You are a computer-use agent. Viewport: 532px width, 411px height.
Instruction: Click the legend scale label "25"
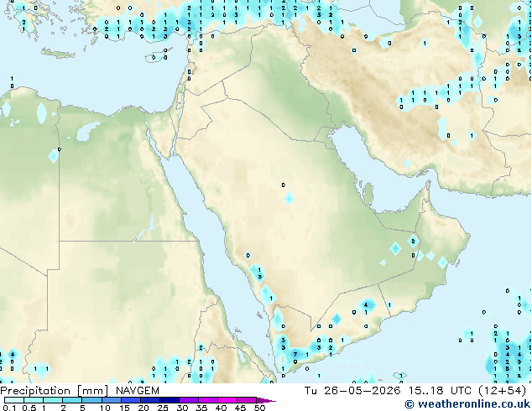[x=163, y=408]
